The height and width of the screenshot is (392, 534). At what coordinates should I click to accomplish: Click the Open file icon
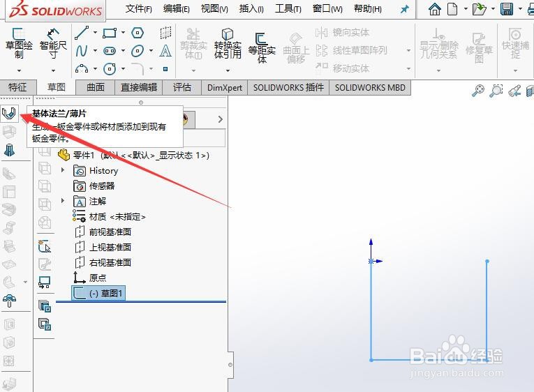coord(479,9)
